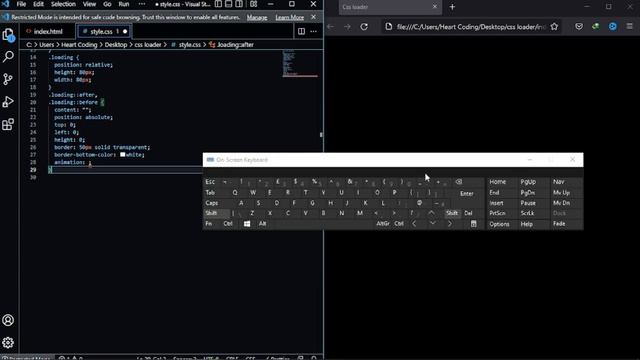640x360 pixels.
Task: Click the Esc key on On-Screen Keyboard
Action: click(x=210, y=182)
